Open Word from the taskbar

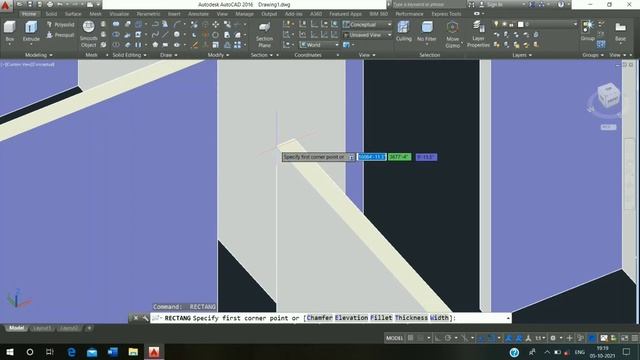[113, 352]
